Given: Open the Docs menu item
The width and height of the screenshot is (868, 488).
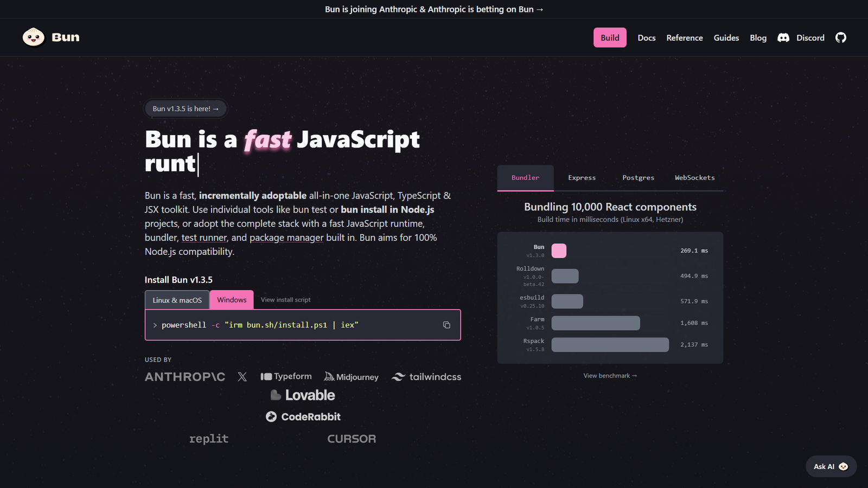Looking at the screenshot, I should pyautogui.click(x=646, y=38).
